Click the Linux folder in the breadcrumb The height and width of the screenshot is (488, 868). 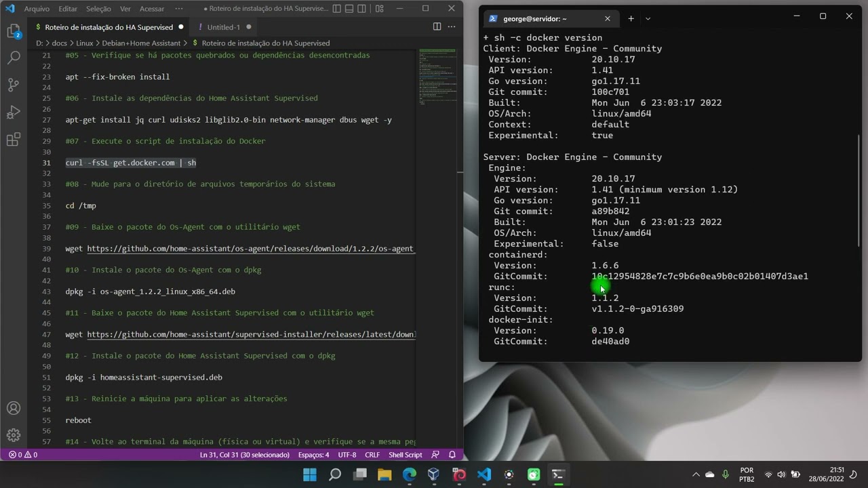[85, 43]
